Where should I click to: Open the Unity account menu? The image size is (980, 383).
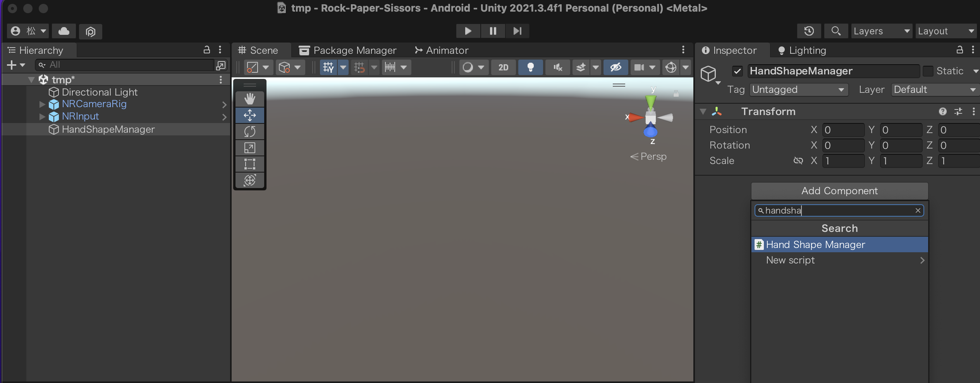pos(28,31)
